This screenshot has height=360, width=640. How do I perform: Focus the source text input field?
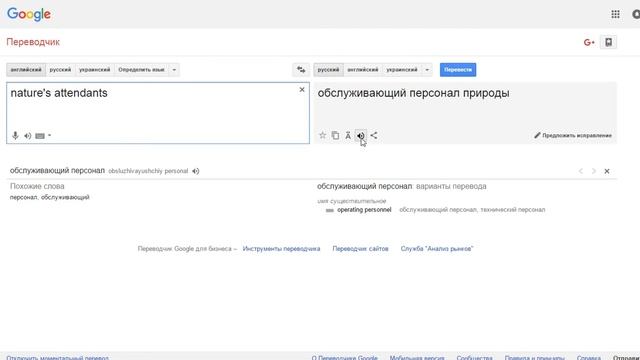(x=158, y=113)
